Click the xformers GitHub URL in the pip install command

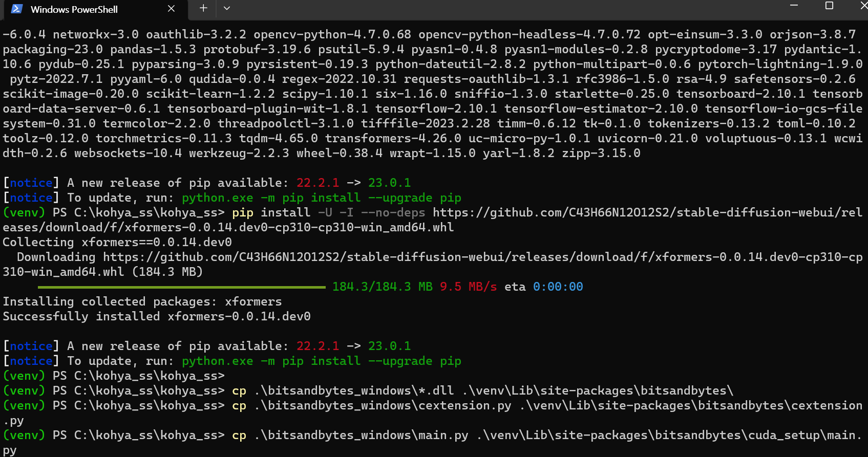pyautogui.click(x=433, y=220)
